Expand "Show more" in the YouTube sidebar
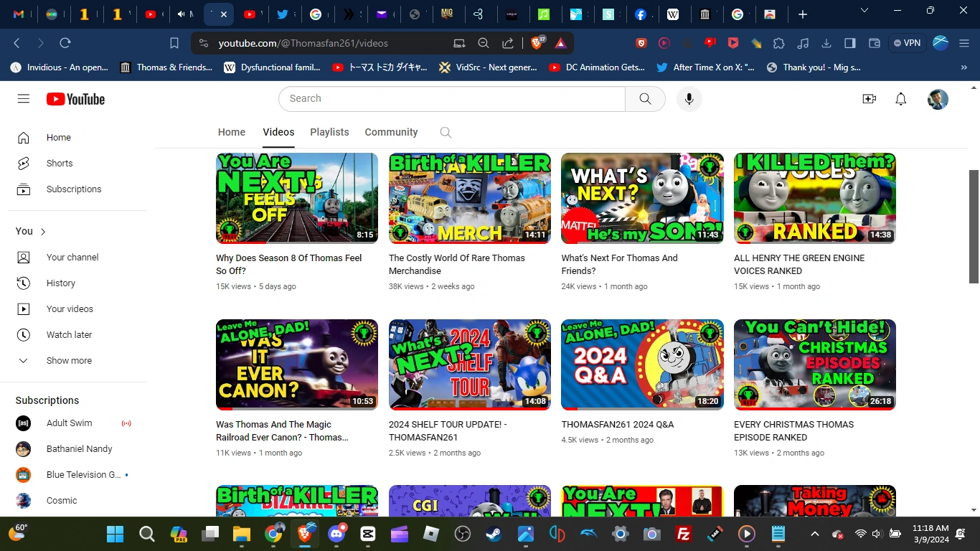 coord(68,360)
